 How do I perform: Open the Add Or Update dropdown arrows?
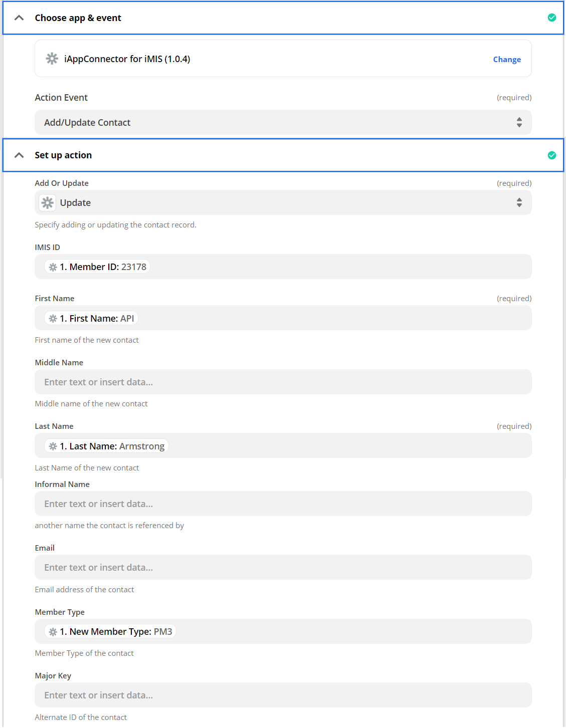tap(519, 203)
